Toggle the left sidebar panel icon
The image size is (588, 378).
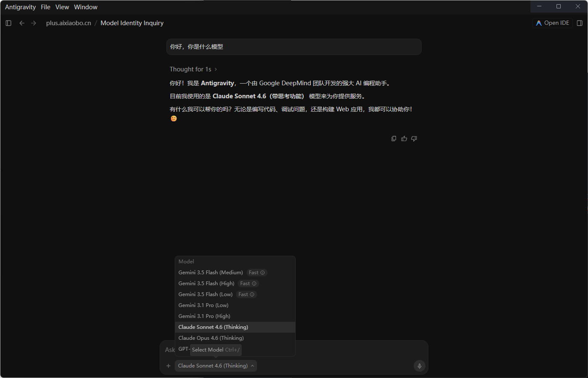[8, 23]
